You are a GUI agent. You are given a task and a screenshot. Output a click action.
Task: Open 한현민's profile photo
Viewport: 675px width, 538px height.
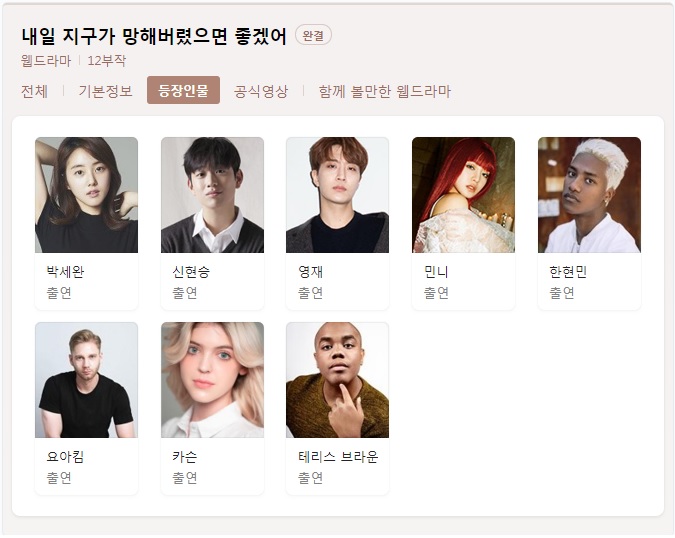tap(589, 195)
